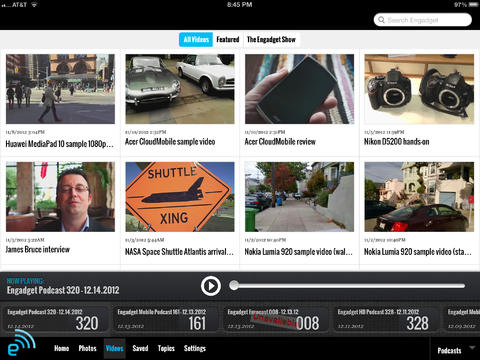Open the Settings section

point(195,348)
